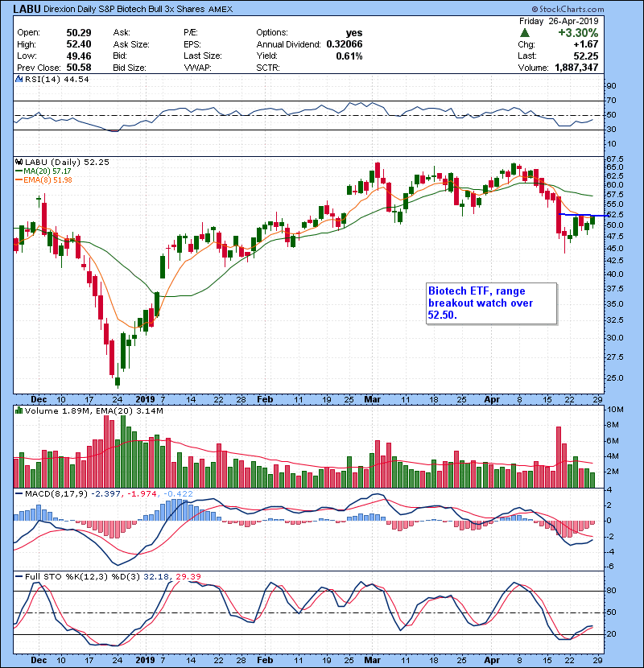Click the Bid Size: label
The width and height of the screenshot is (644, 668).
tap(130, 68)
